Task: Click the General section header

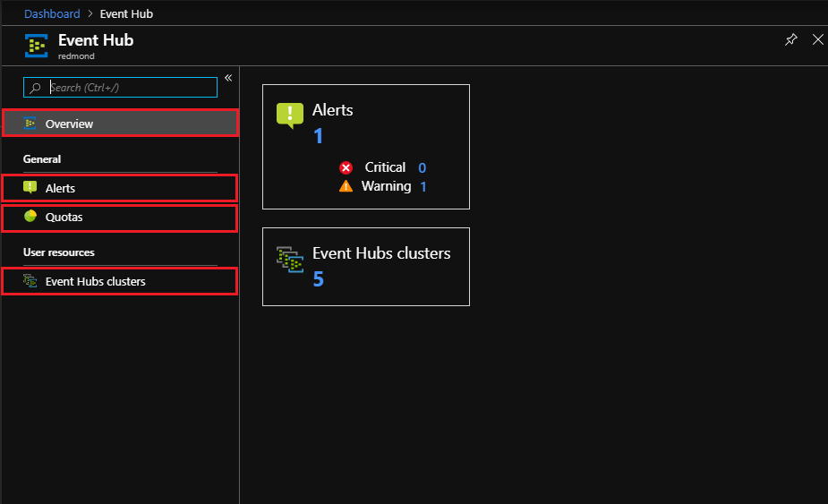Action: tap(42, 159)
